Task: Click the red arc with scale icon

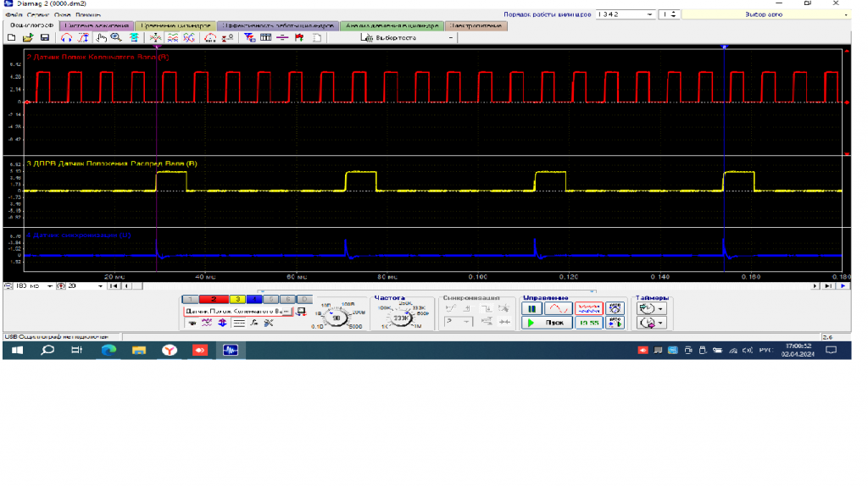Action: (x=210, y=37)
